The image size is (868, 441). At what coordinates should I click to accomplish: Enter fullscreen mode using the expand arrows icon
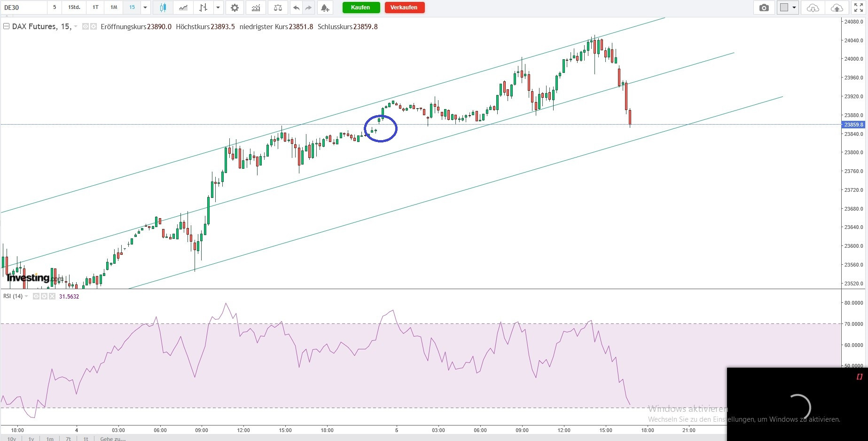(858, 8)
